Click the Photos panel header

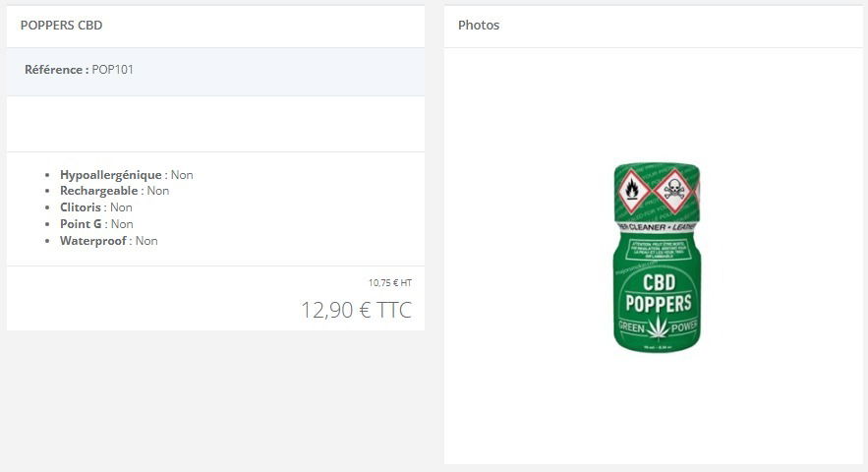point(479,25)
